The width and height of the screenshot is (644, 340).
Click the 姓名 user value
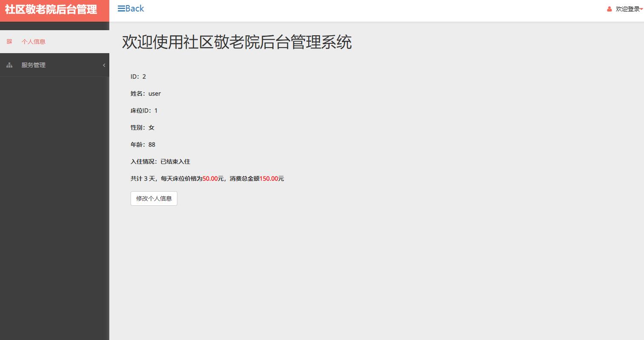point(154,93)
